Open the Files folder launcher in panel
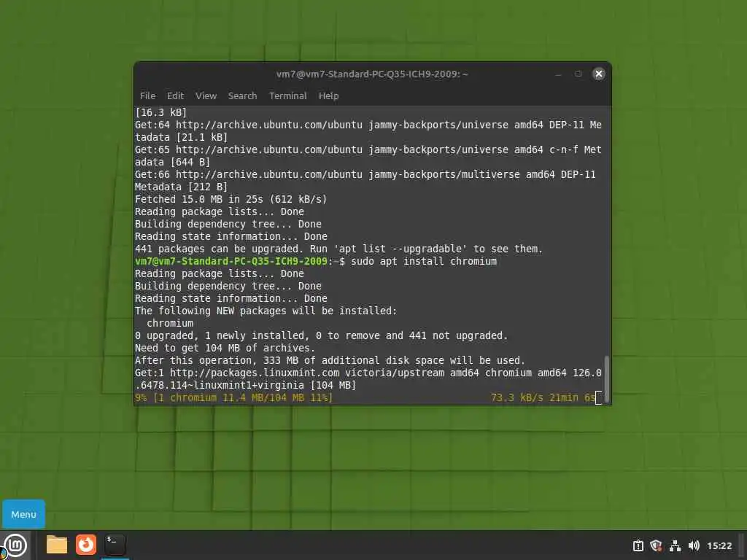This screenshot has width=747, height=560. pyautogui.click(x=57, y=545)
